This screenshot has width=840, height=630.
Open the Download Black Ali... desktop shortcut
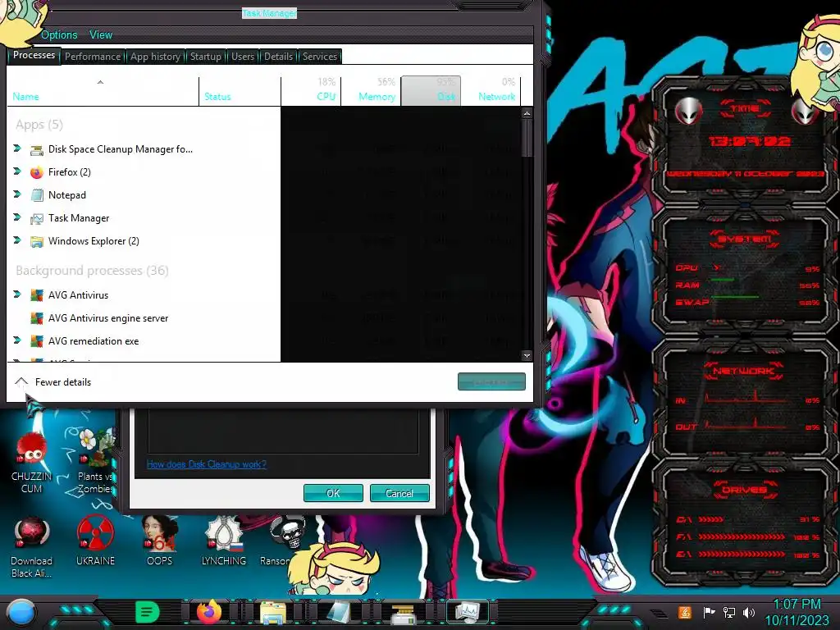[32, 547]
